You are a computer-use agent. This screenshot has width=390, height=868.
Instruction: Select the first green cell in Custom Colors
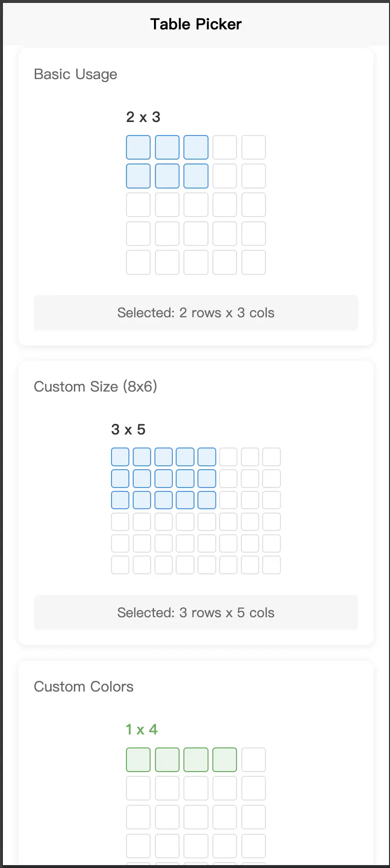[138, 759]
